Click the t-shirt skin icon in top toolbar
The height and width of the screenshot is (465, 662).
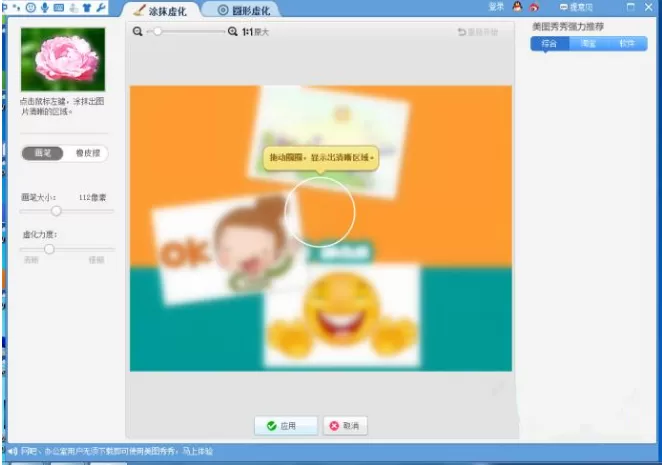tap(87, 7)
